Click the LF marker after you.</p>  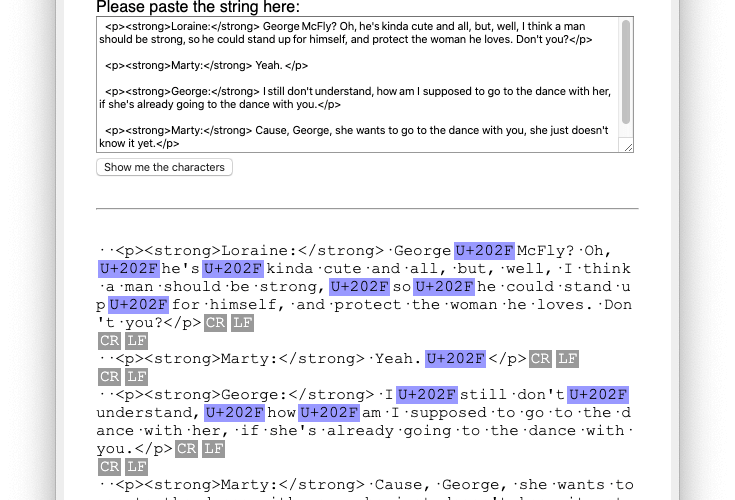coord(214,449)
